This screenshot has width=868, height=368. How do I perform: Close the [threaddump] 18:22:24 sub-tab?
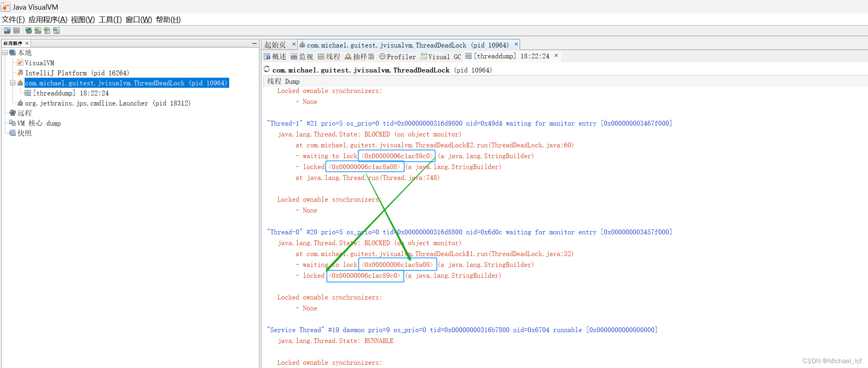556,56
